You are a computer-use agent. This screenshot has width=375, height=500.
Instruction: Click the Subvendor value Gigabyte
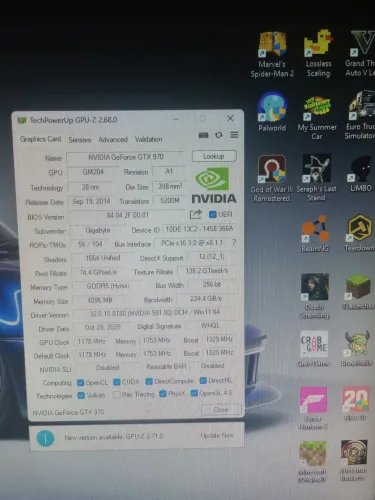tap(98, 230)
